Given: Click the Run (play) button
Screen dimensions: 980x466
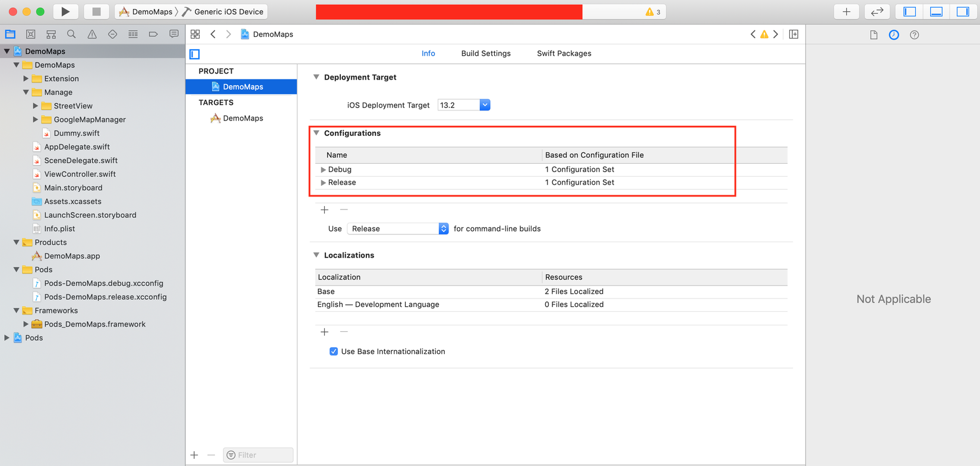Looking at the screenshot, I should click(65, 11).
